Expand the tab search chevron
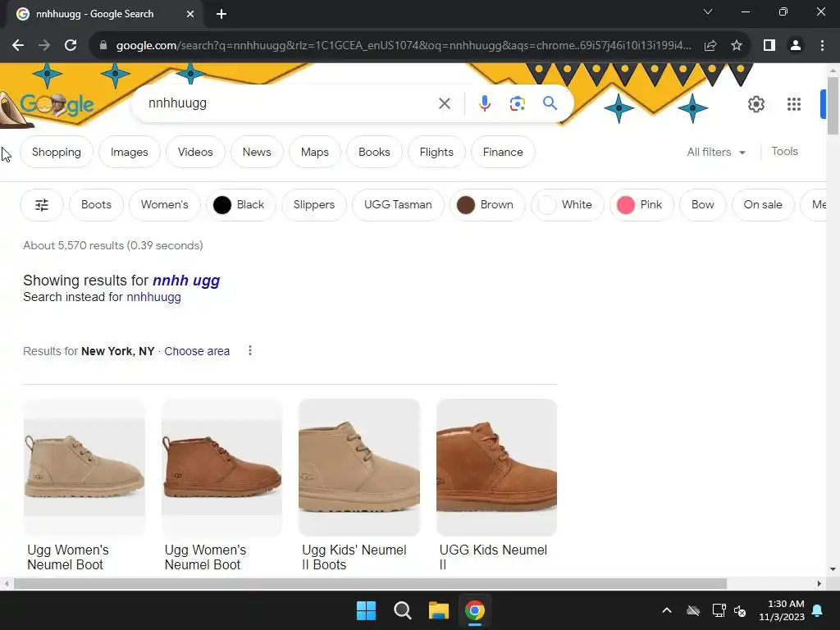This screenshot has width=840, height=630. click(x=708, y=11)
